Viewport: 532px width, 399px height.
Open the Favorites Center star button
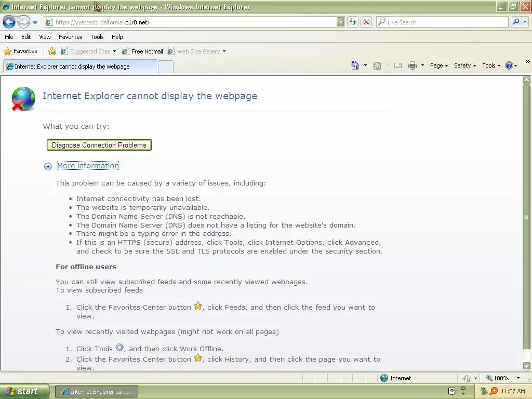pos(20,51)
